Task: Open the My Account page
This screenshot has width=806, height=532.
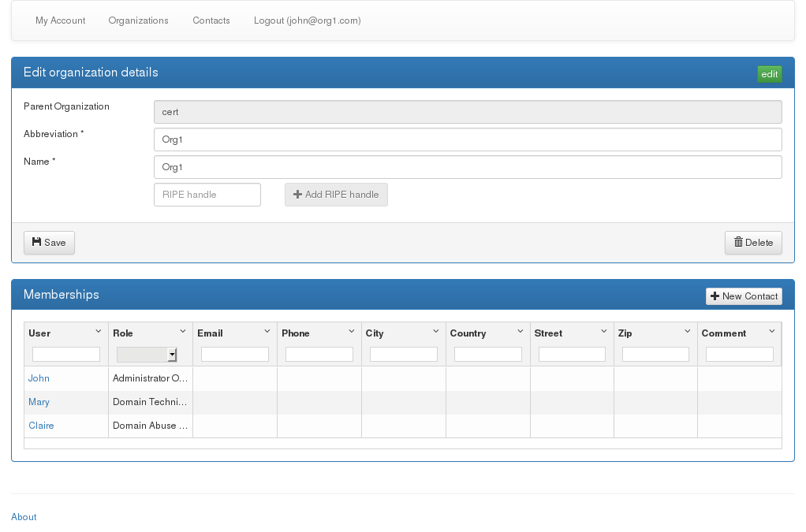Action: [x=60, y=20]
